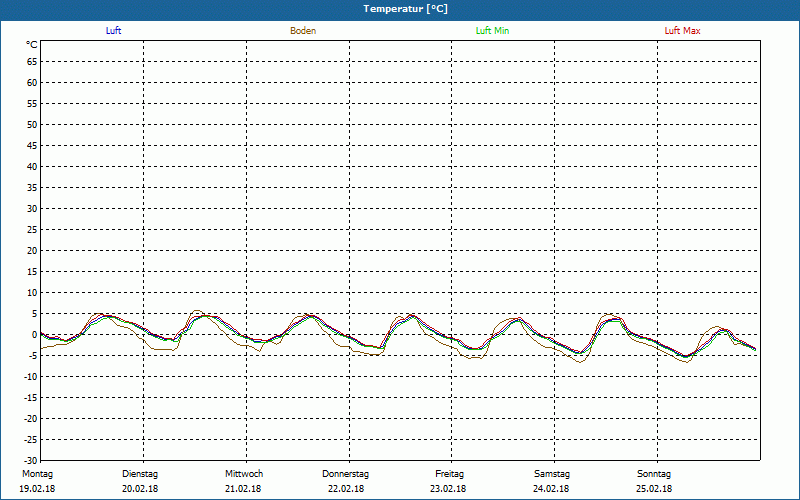Click the 50 y-axis value
The height and width of the screenshot is (500, 800).
[x=32, y=125]
